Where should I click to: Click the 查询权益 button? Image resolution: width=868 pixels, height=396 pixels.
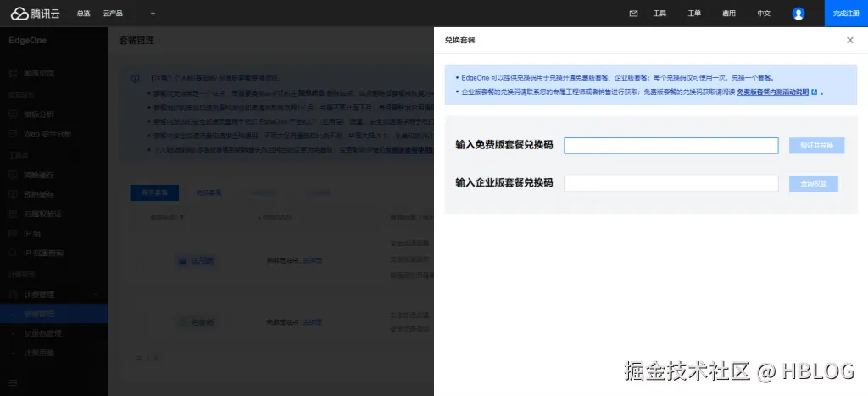pyautogui.click(x=813, y=183)
